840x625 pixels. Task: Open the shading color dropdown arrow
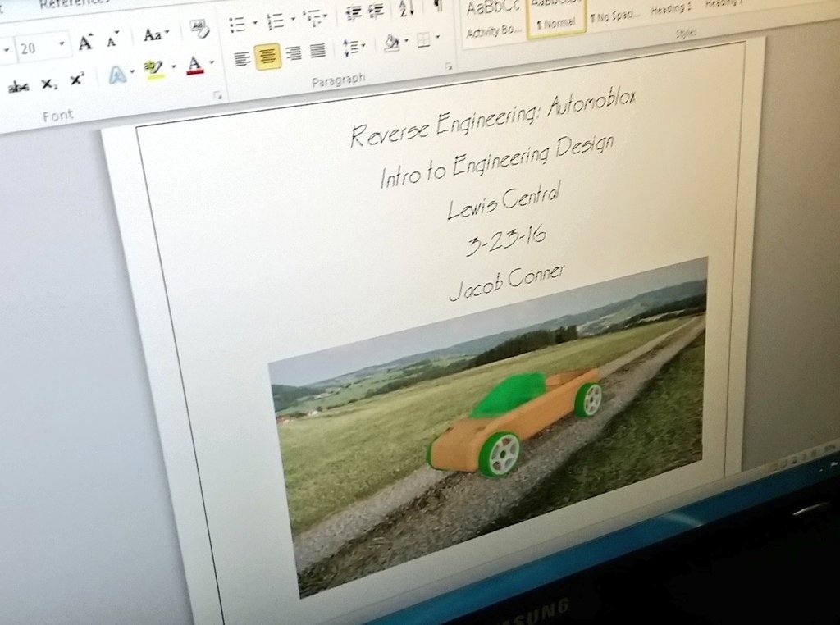(x=405, y=41)
